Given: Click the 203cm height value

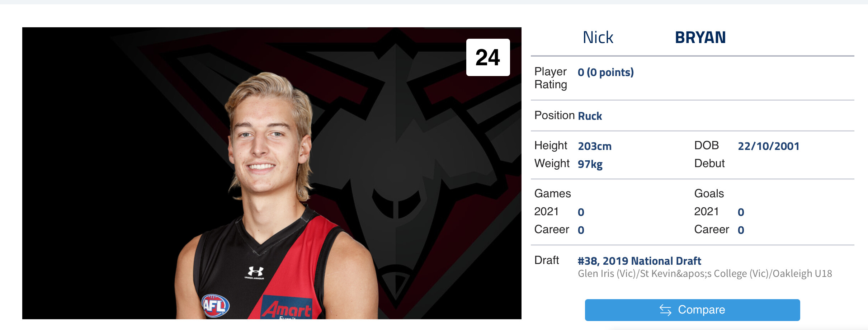Looking at the screenshot, I should 595,146.
